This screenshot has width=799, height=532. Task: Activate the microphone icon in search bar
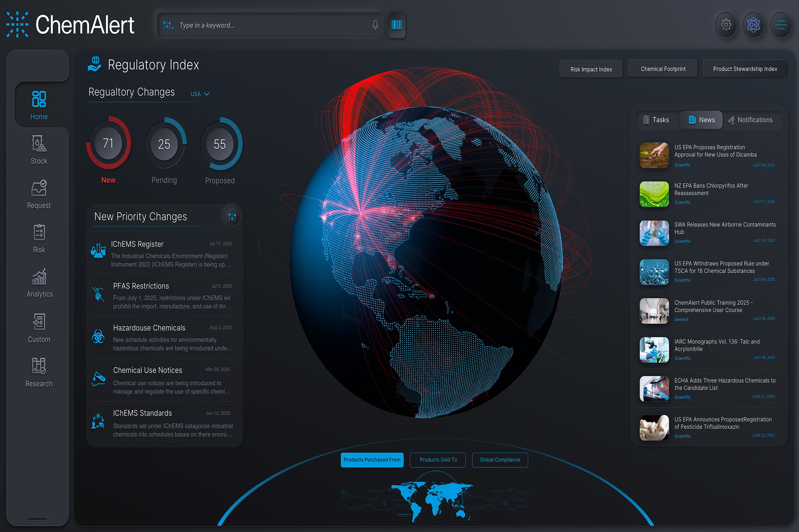click(x=375, y=25)
